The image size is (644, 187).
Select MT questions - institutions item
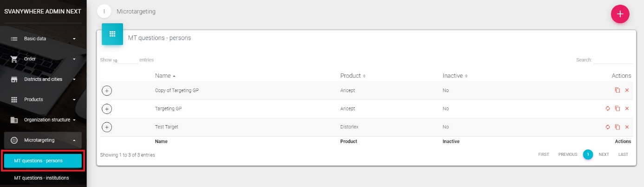[42, 178]
